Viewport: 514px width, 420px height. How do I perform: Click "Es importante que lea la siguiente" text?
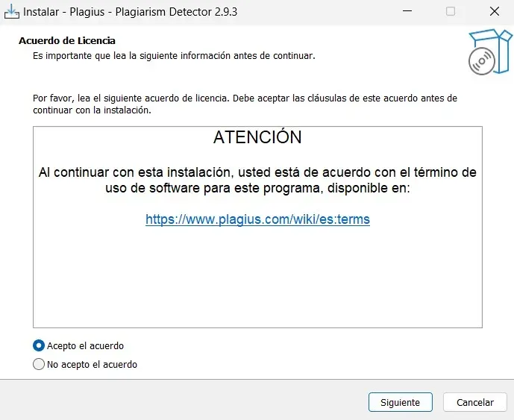(x=174, y=56)
